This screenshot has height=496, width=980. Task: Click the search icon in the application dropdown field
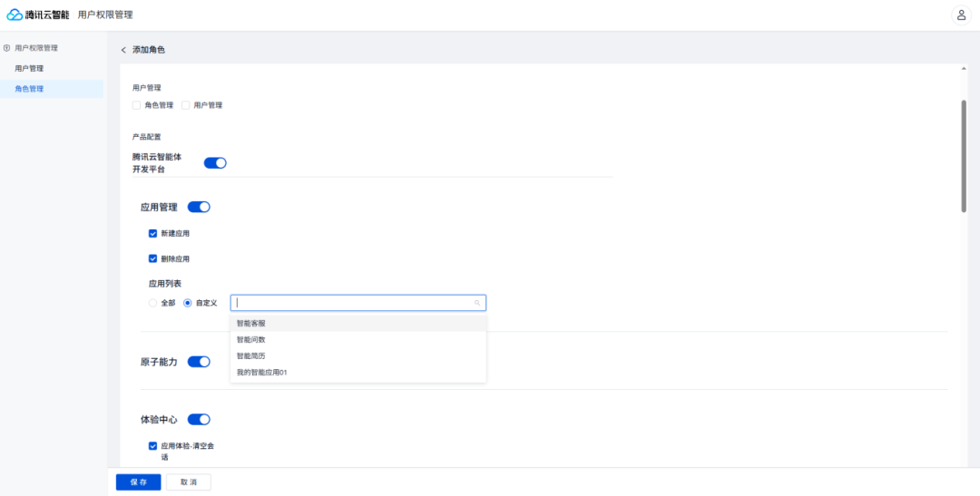pyautogui.click(x=477, y=303)
